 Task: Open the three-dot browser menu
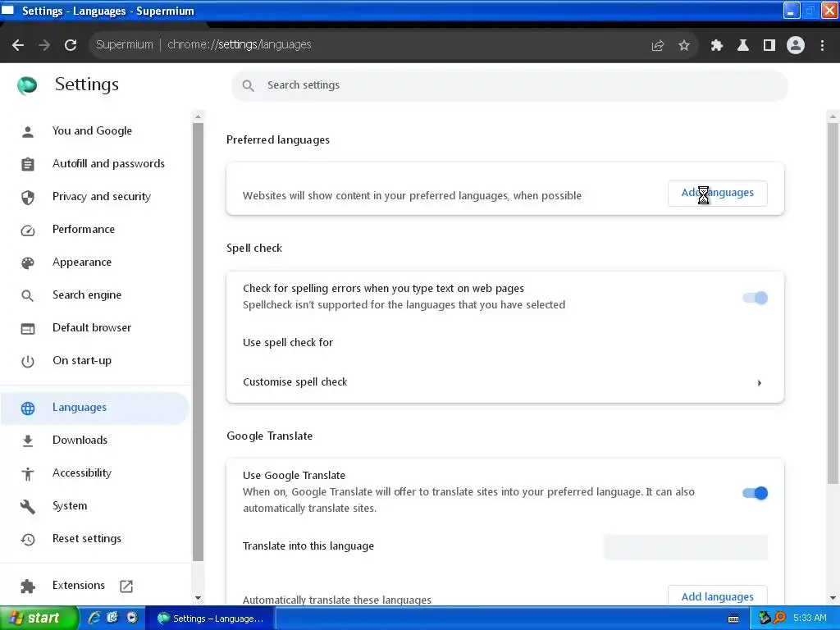(x=822, y=45)
